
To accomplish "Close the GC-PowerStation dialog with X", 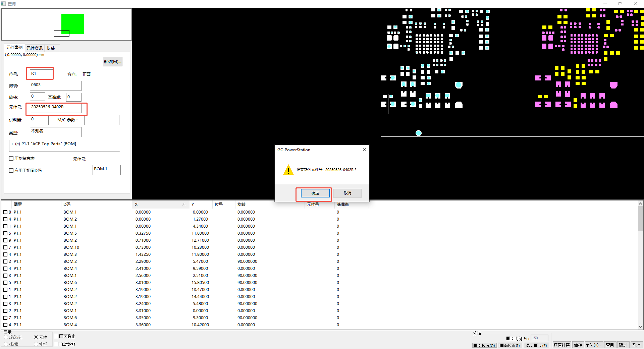I will pyautogui.click(x=364, y=150).
